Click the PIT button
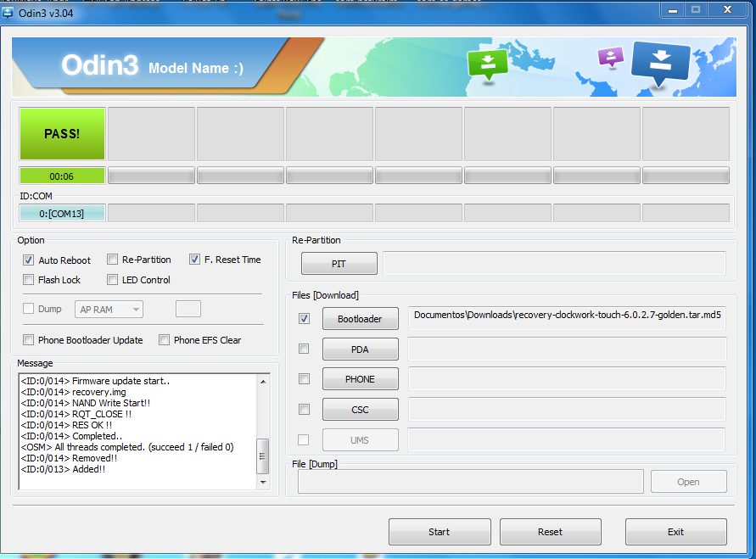 click(339, 264)
